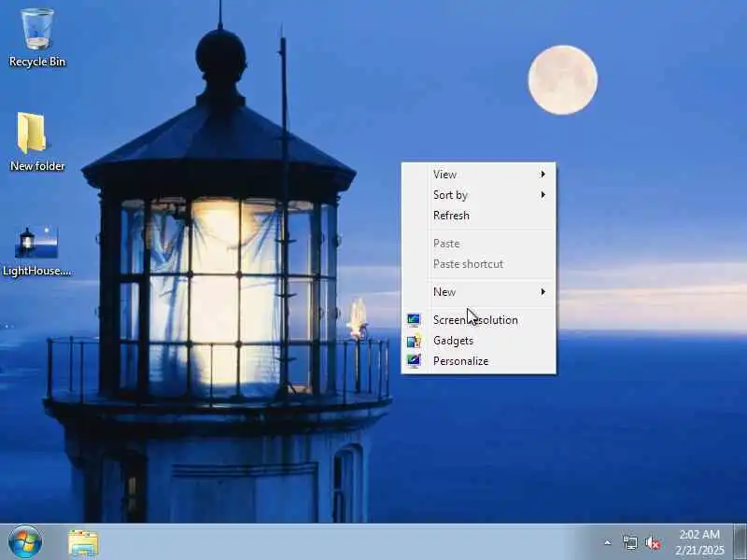The image size is (747, 560).
Task: Click the Screen resolution monitor icon
Action: [414, 320]
